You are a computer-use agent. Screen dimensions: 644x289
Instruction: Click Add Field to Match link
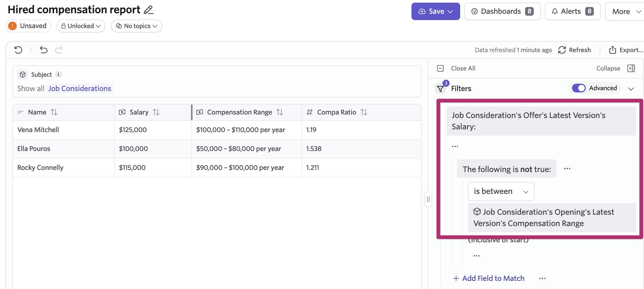[489, 278]
